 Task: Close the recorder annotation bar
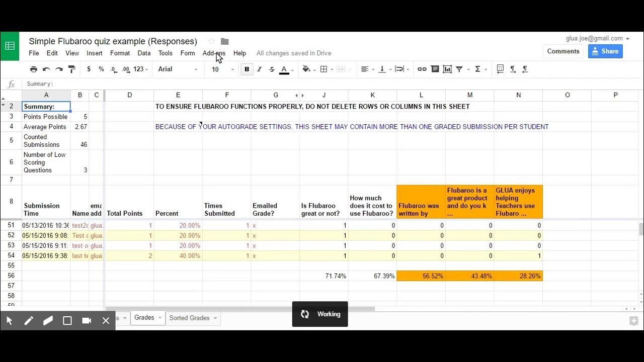tap(106, 320)
